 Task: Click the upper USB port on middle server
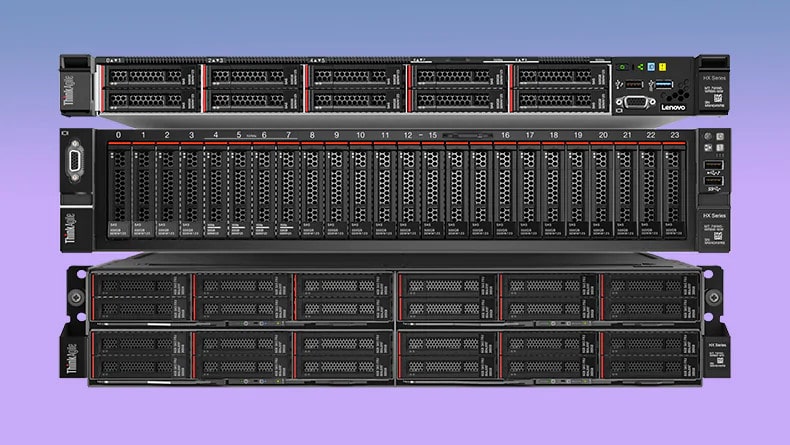[x=710, y=164]
